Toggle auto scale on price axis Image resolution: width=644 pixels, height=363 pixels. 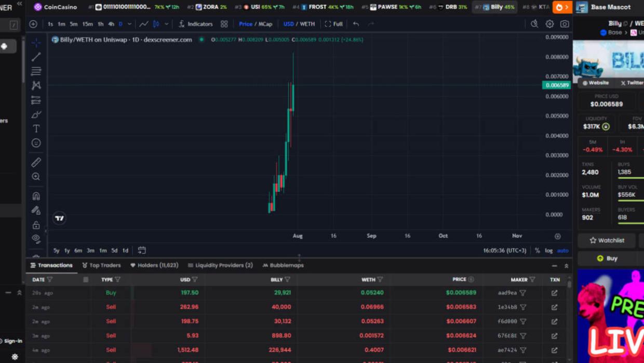pos(562,250)
